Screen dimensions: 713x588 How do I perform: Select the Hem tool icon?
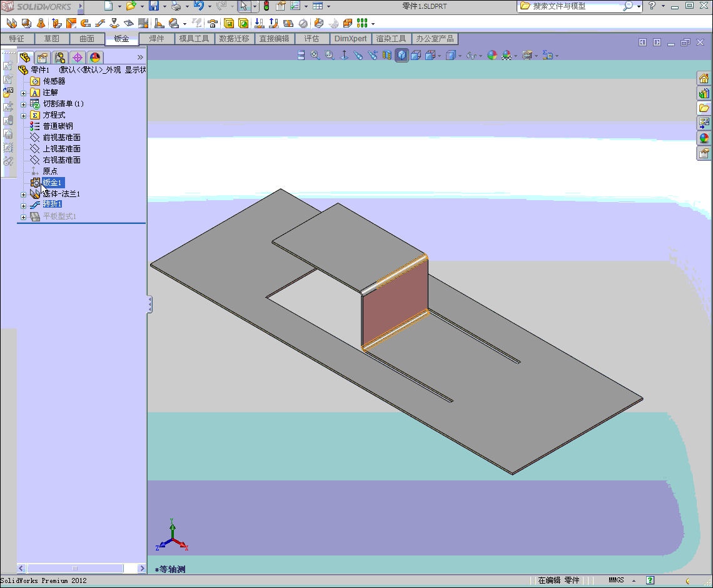pos(85,23)
